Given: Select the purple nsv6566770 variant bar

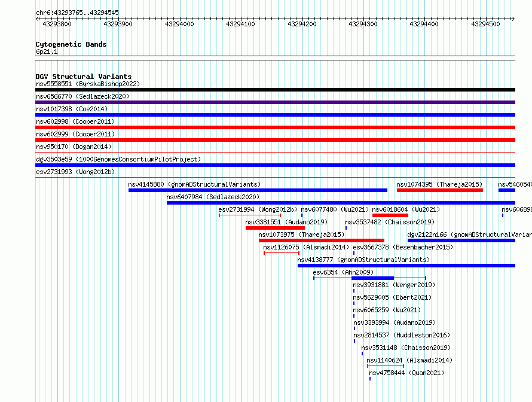Looking at the screenshot, I should pyautogui.click(x=275, y=102).
